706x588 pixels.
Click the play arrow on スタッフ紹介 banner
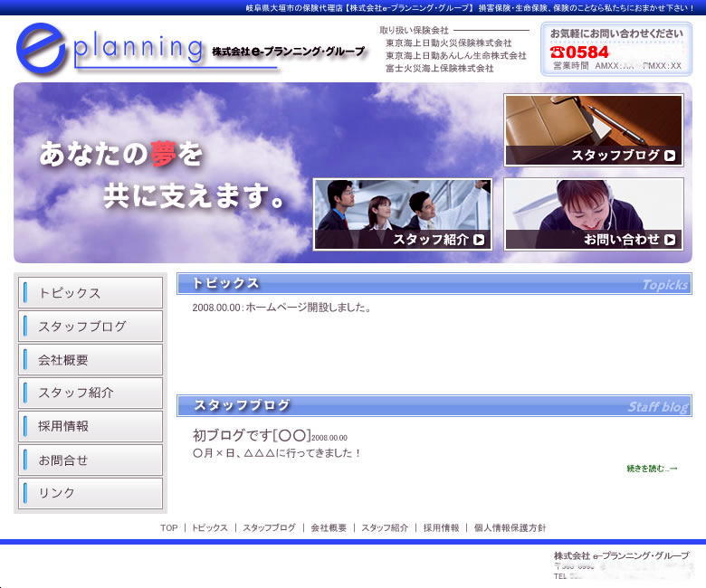tap(479, 240)
